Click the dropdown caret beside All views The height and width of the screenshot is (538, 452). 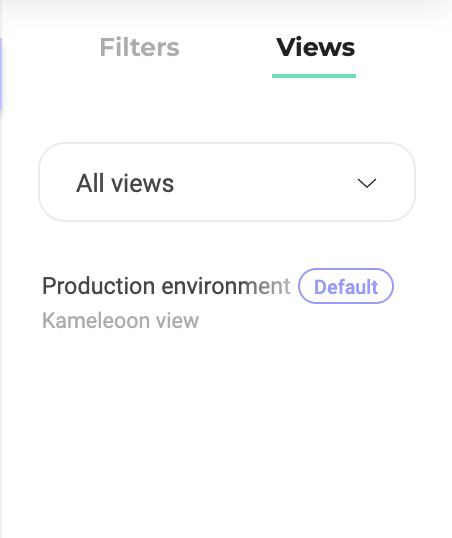click(367, 183)
